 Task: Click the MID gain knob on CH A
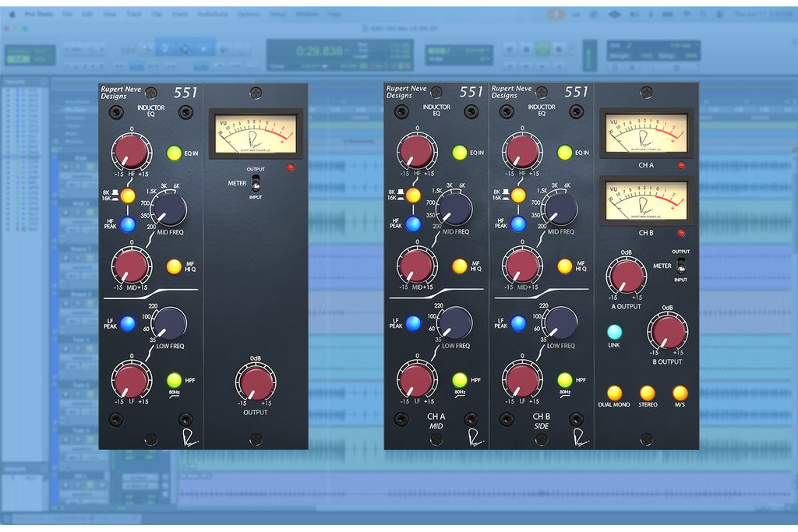pyautogui.click(x=417, y=265)
